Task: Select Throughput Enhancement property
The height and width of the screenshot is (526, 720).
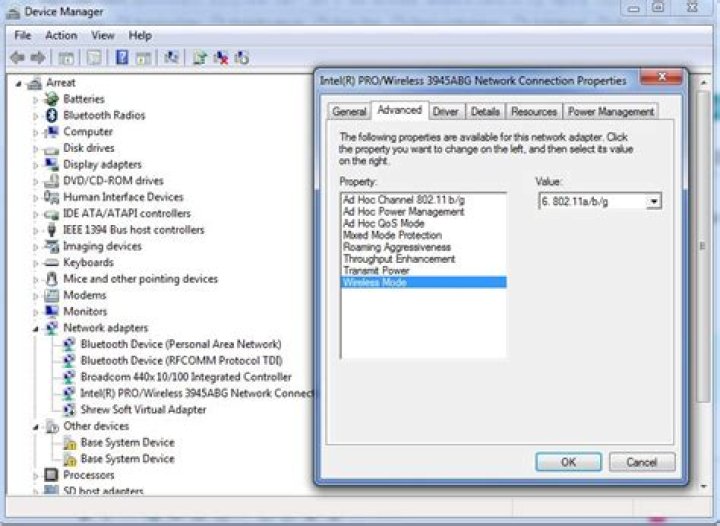Action: [x=423, y=259]
